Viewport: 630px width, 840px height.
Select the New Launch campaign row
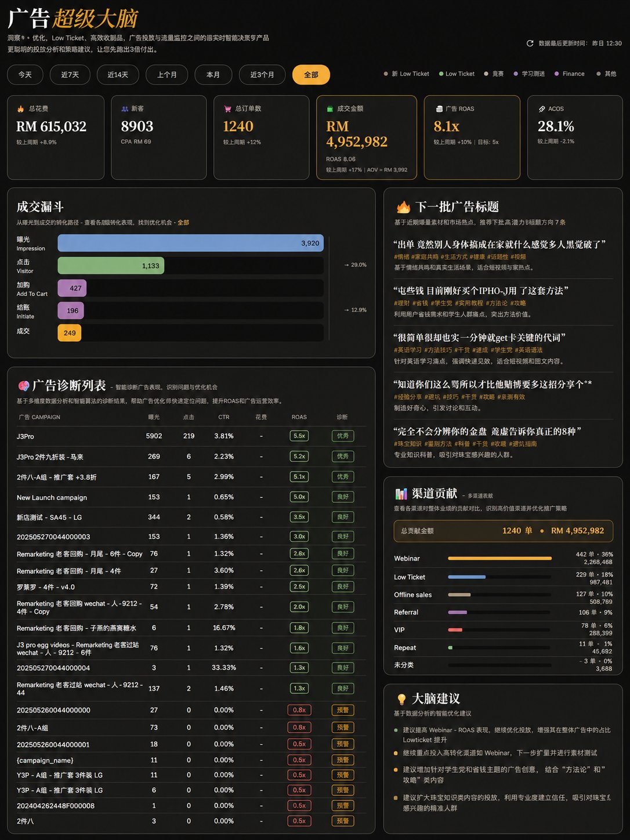click(191, 497)
